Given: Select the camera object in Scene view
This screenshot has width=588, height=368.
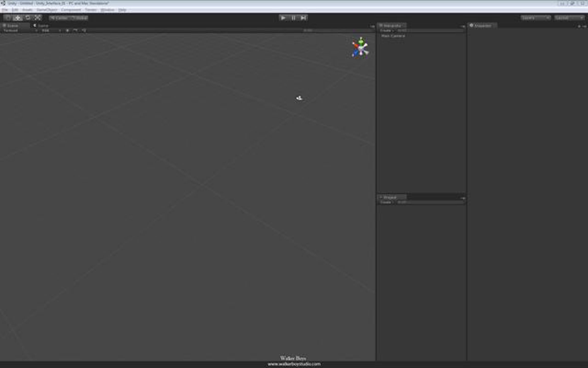Looking at the screenshot, I should 299,98.
